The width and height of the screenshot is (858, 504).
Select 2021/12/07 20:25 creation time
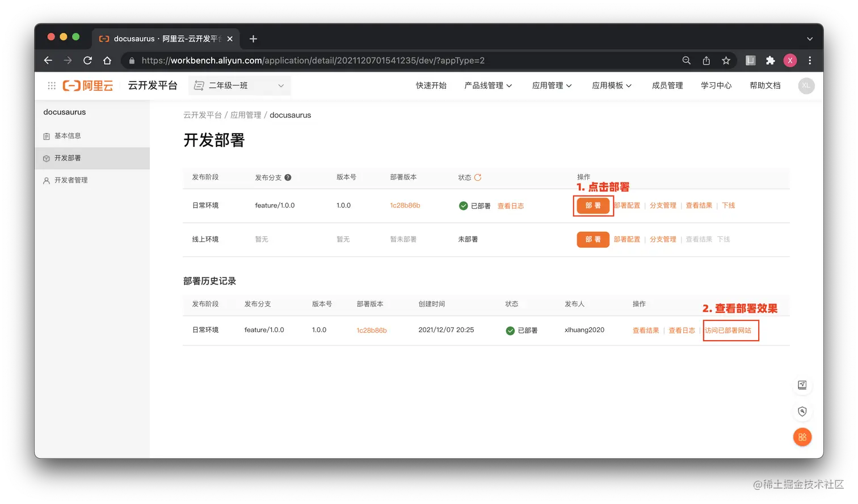coord(446,329)
